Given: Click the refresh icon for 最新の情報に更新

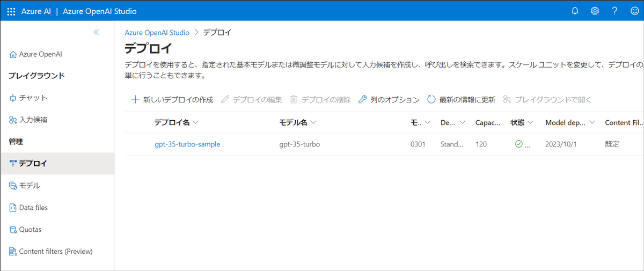Looking at the screenshot, I should [x=431, y=99].
